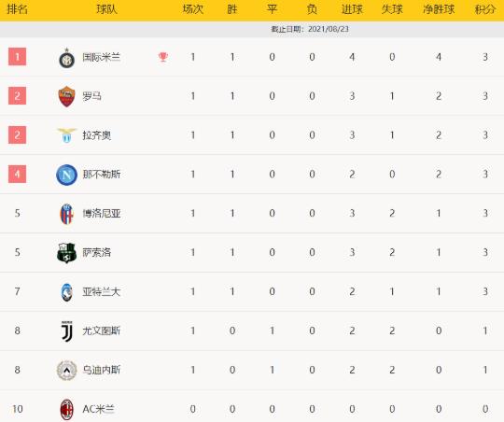Click the Juventus J logo
The image size is (504, 422).
click(67, 331)
